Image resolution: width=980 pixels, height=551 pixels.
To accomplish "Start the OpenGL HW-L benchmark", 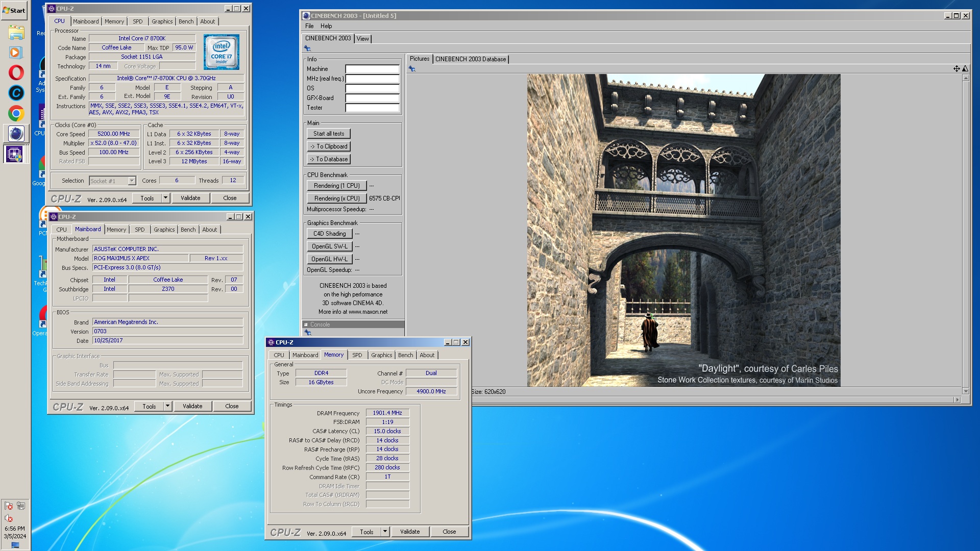I will click(x=330, y=259).
